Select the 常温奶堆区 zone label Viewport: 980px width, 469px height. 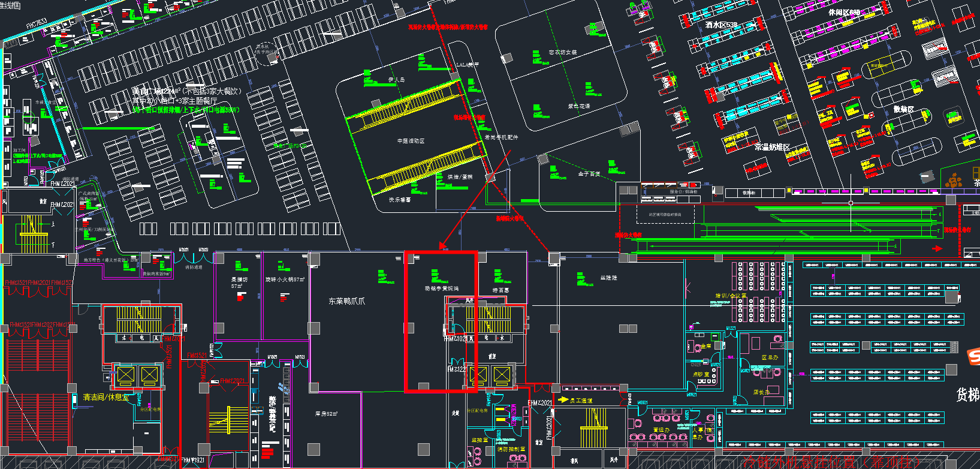click(772, 147)
